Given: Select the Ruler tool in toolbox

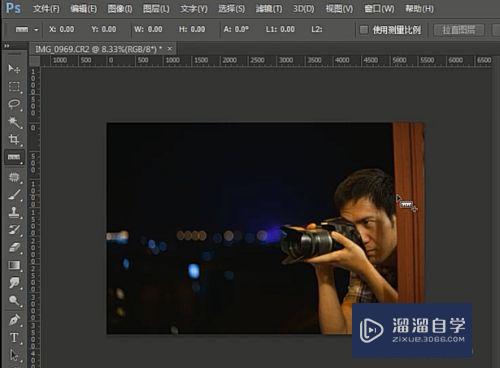Looking at the screenshot, I should 14,157.
